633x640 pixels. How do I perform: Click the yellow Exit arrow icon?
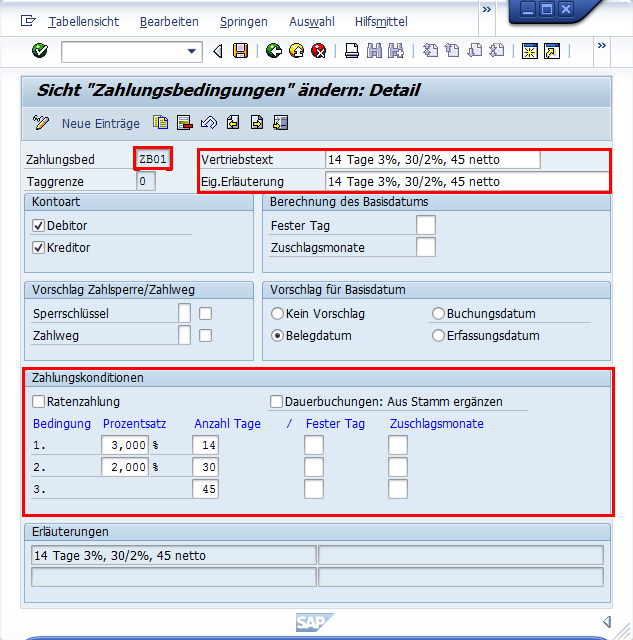(296, 51)
